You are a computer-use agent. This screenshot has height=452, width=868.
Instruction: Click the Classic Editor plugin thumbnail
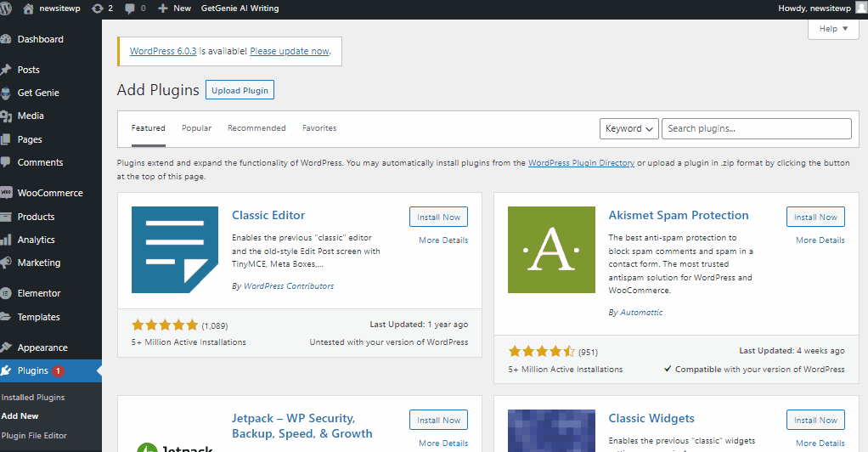coord(175,250)
